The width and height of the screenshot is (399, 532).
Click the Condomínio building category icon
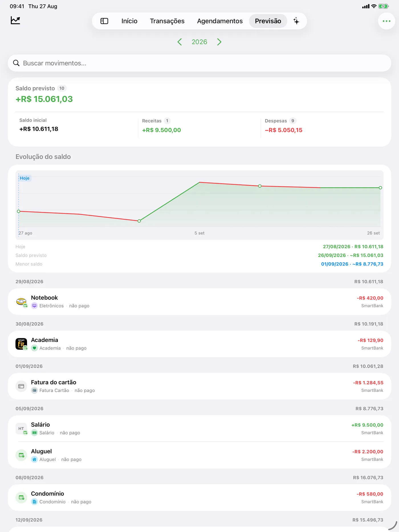[34, 502]
